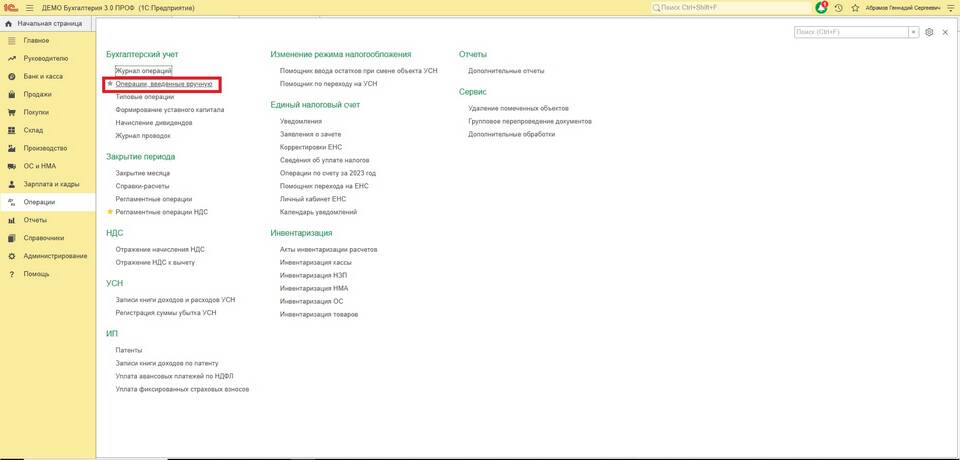Click the Производство section icon
Viewport: 960px width, 460px height.
coord(11,148)
